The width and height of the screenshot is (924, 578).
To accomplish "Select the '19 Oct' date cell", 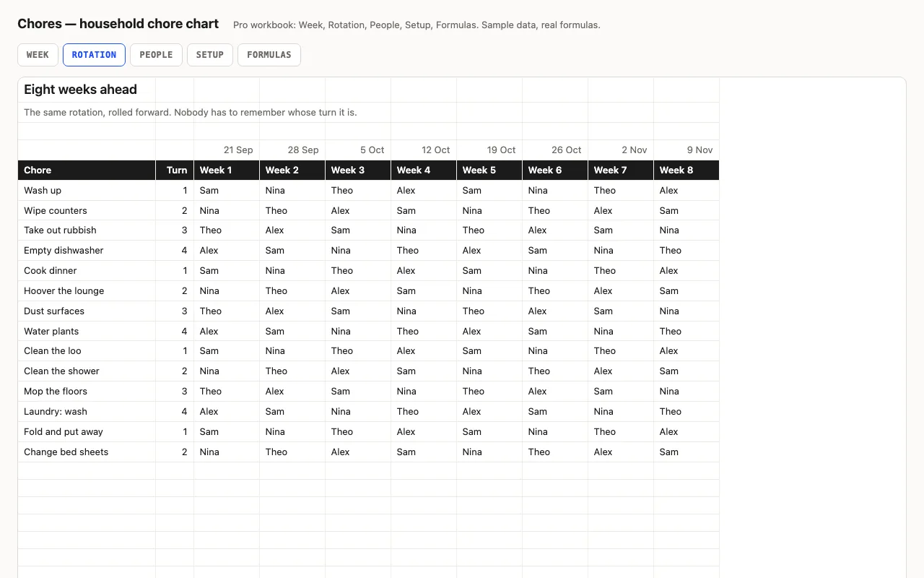I will pyautogui.click(x=489, y=150).
